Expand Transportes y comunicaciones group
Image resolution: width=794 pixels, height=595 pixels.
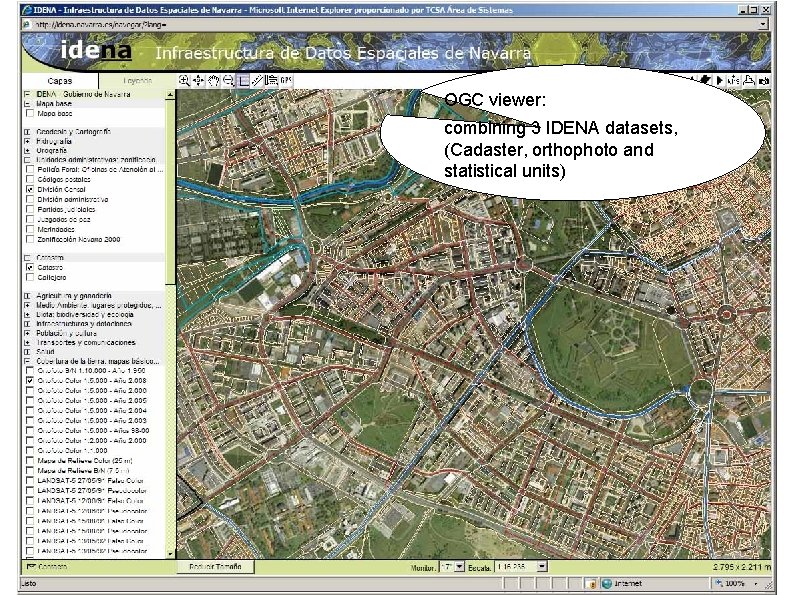coord(27,342)
